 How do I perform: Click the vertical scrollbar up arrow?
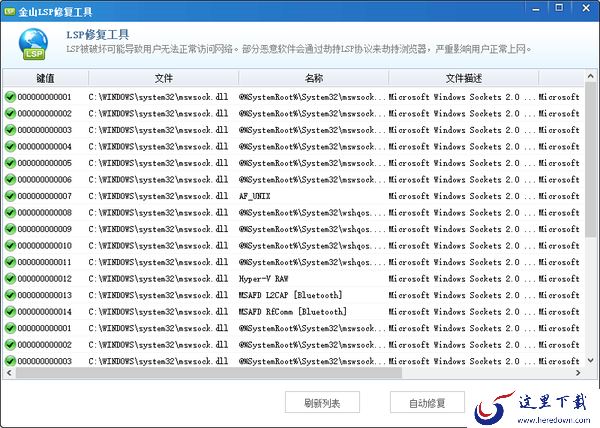590,76
